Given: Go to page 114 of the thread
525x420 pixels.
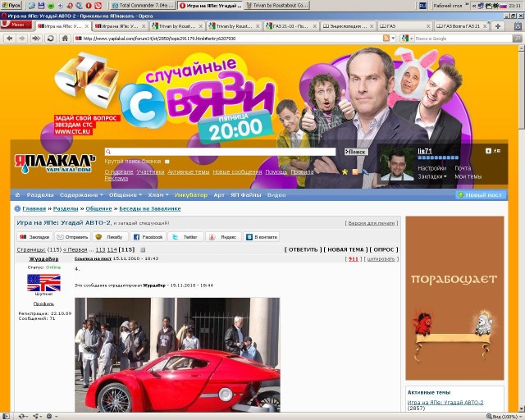Looking at the screenshot, I should [x=112, y=250].
